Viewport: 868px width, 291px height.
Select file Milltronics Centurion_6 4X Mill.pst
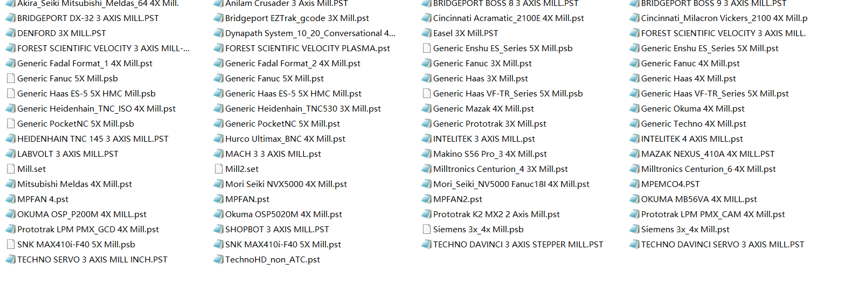[709, 169]
